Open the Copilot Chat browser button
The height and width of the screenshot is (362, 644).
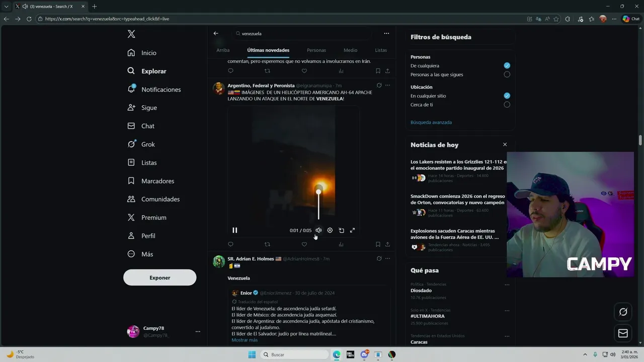coord(631,19)
